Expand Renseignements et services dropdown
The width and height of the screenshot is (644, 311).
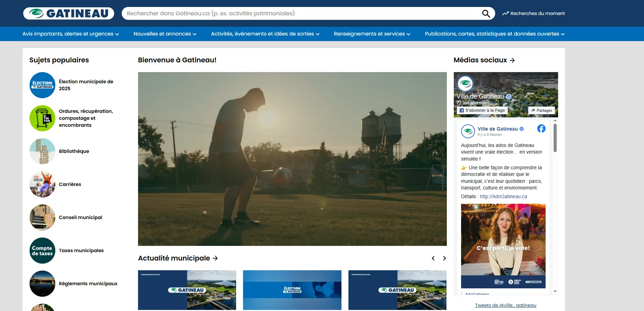[372, 34]
